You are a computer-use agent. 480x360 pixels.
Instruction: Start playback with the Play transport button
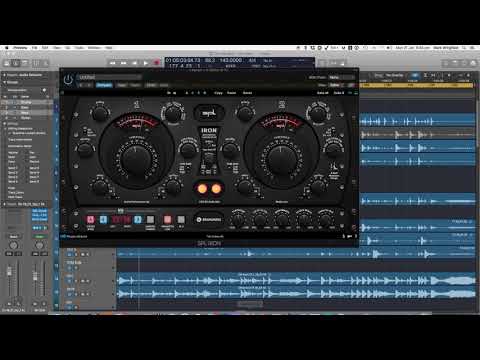(146, 63)
